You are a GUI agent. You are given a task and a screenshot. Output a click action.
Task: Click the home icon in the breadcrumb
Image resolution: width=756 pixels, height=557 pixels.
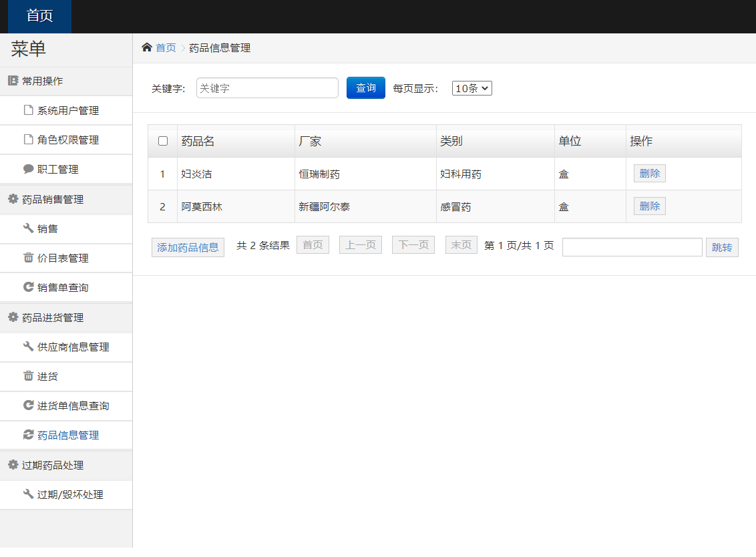[x=147, y=47]
